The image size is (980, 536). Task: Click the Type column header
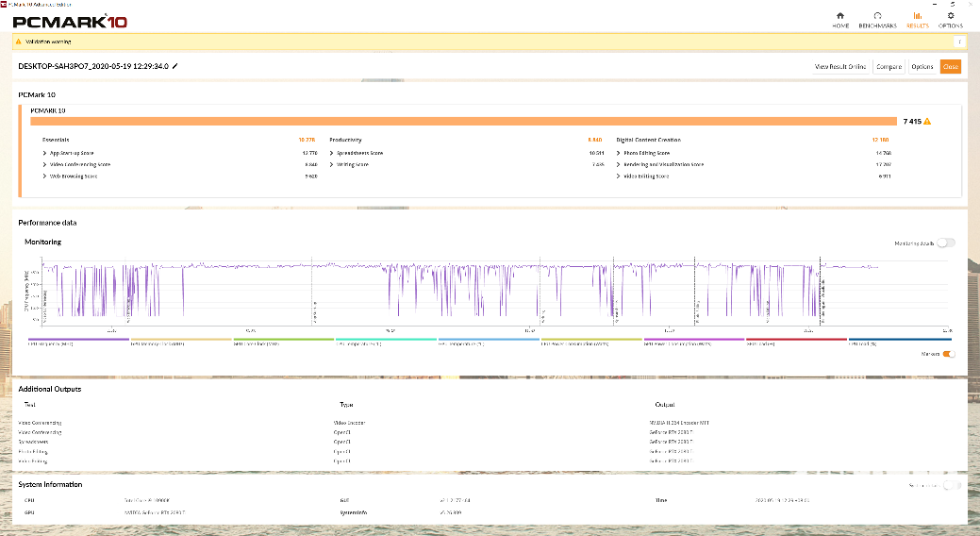pyautogui.click(x=346, y=405)
